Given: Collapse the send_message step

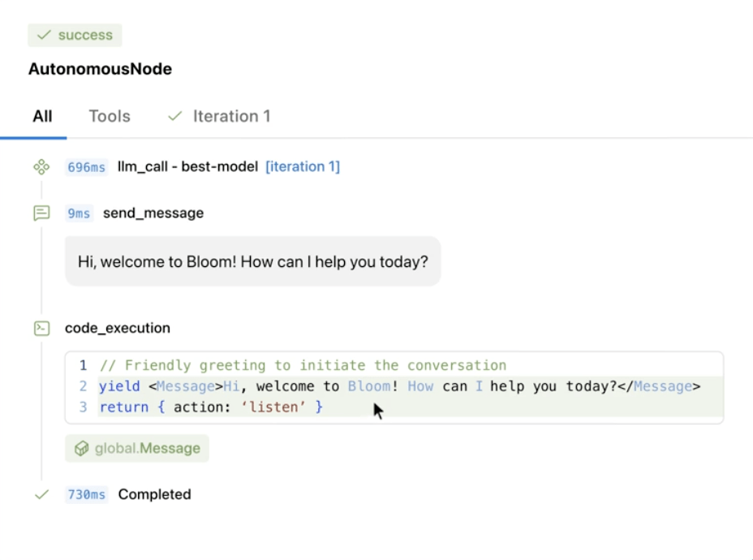Looking at the screenshot, I should 153,213.
